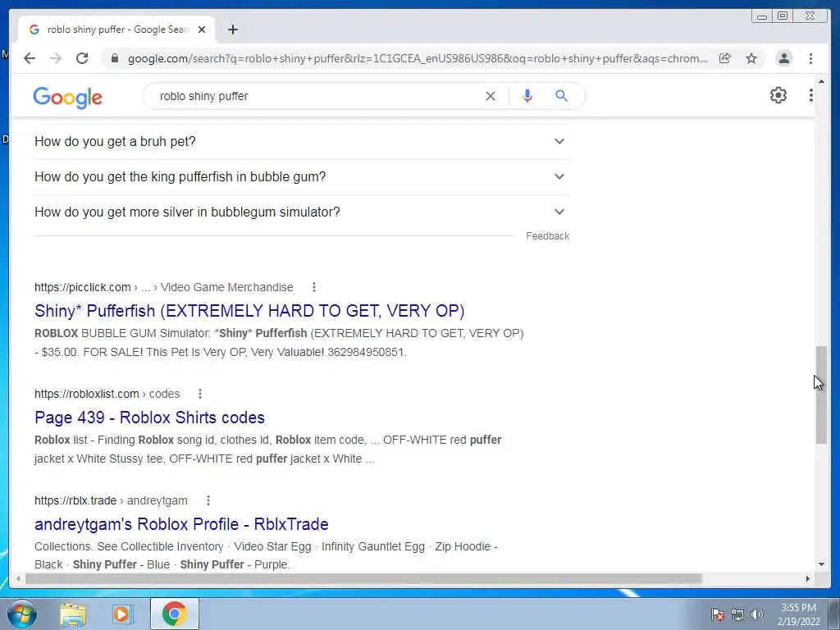Viewport: 840px width, 630px height.
Task: Click the vertical scrollbar thumb
Action: 821,395
